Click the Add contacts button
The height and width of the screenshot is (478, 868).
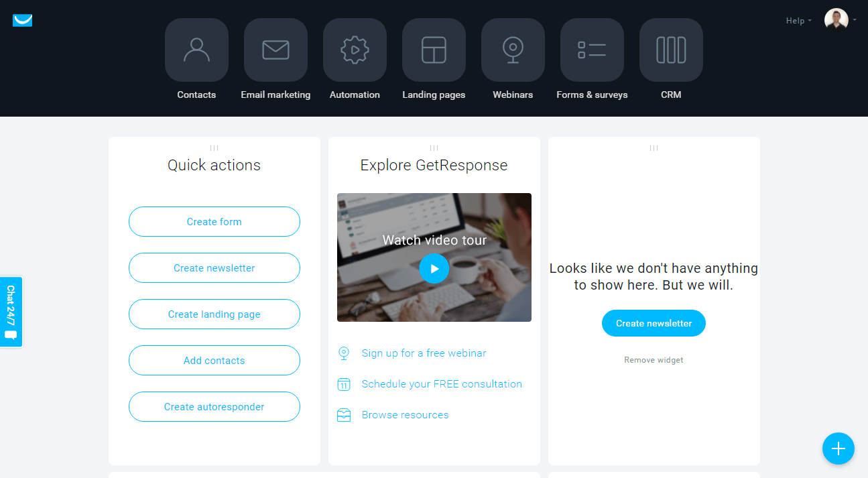pyautogui.click(x=214, y=361)
